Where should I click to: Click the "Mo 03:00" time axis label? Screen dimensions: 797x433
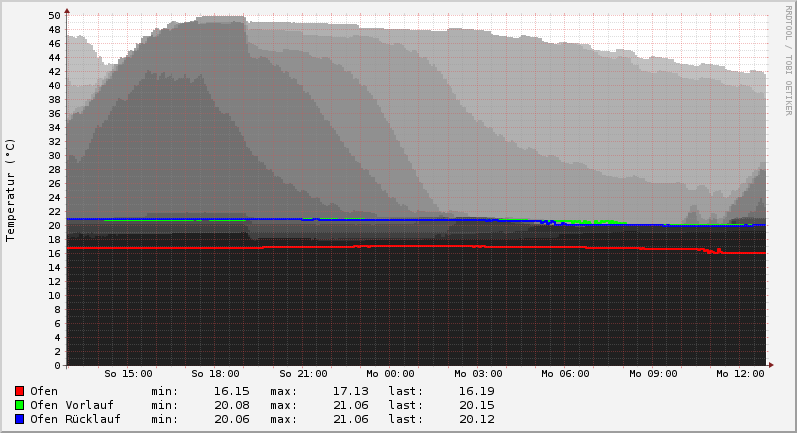(x=478, y=374)
